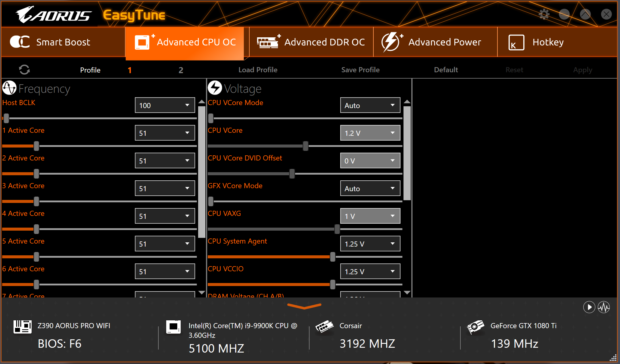Open the Advanced DDR OC tab

311,42
